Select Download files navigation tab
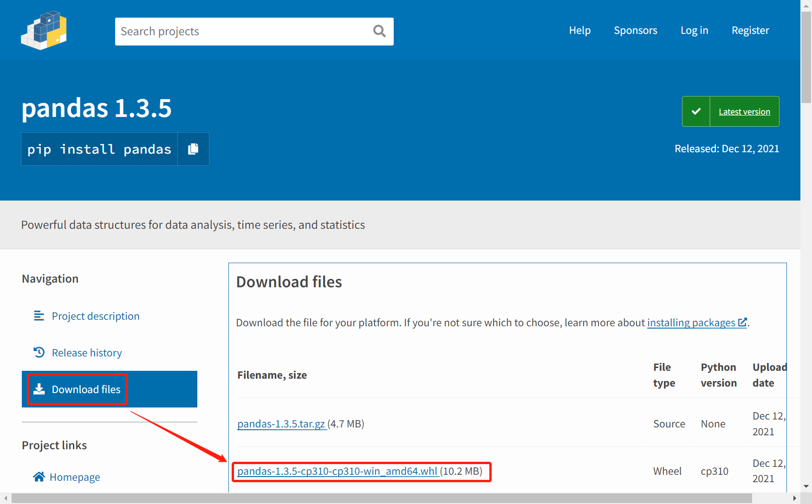The width and height of the screenshot is (812, 504). [110, 389]
